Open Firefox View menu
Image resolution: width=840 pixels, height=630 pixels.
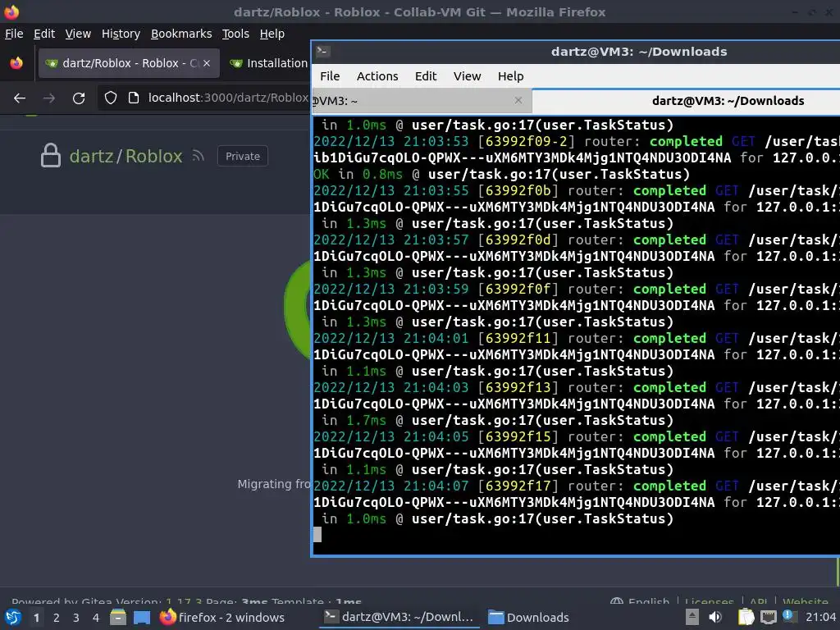(78, 34)
